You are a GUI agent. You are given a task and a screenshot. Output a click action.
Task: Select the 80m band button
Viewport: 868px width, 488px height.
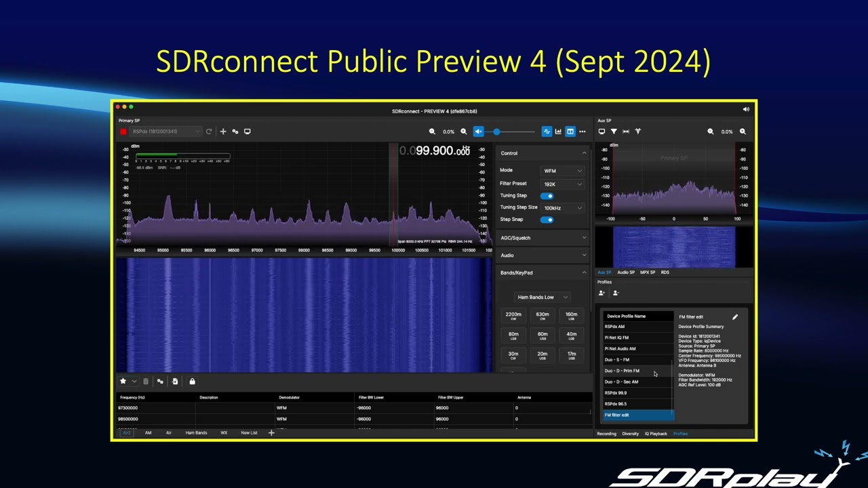(x=513, y=335)
